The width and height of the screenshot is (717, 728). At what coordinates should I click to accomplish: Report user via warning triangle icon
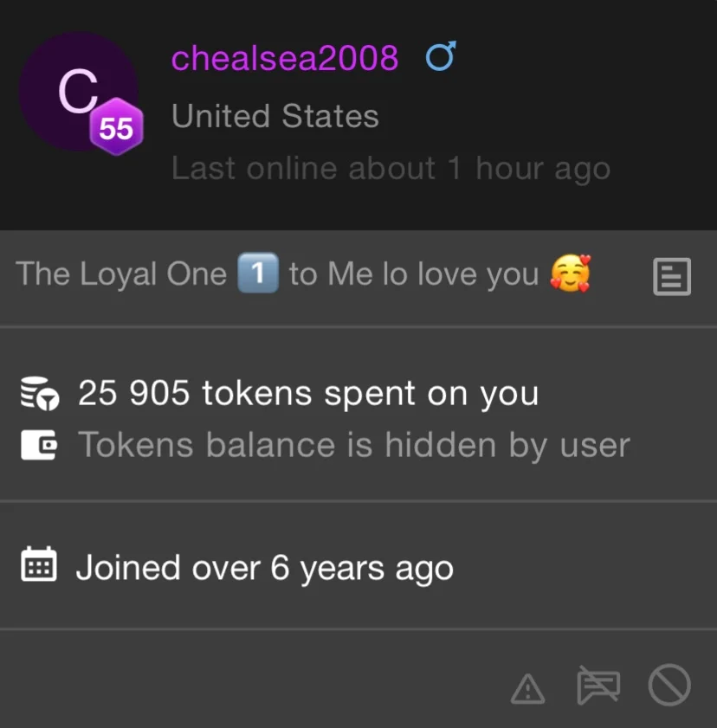pos(527,688)
